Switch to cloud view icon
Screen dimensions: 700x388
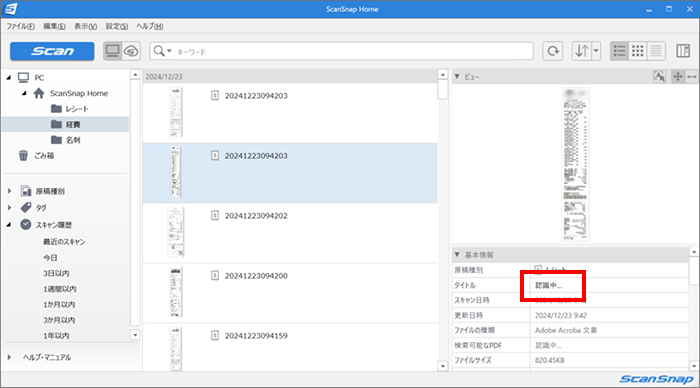pos(131,51)
